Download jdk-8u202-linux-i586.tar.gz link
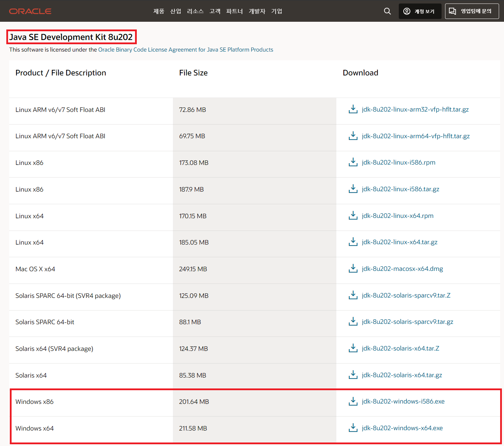This screenshot has width=504, height=446. click(401, 189)
